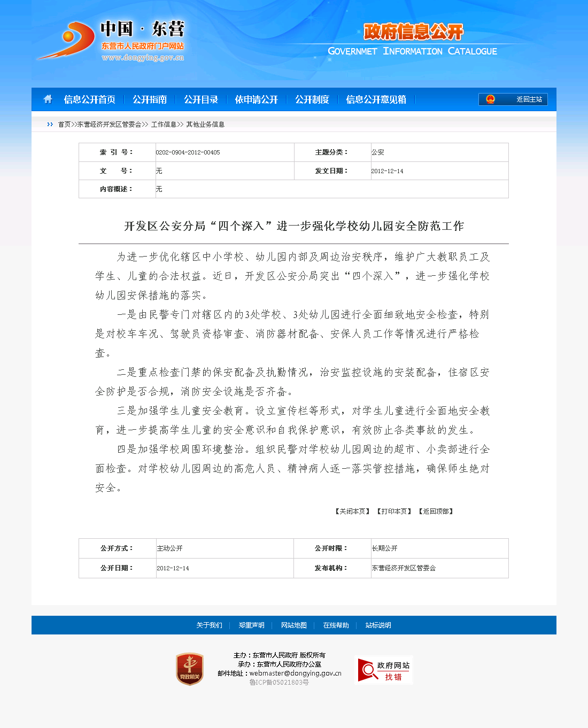This screenshot has width=588, height=728.
Task: Open the 关于我们 footer link
Action: (x=209, y=625)
